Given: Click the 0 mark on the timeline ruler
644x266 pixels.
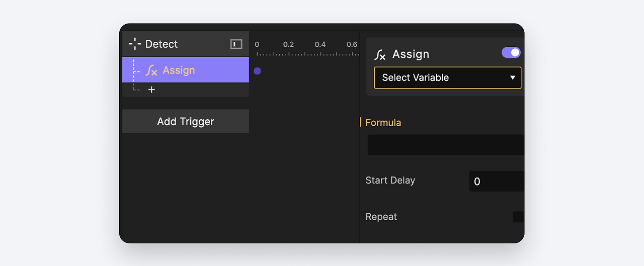Looking at the screenshot, I should [257, 44].
